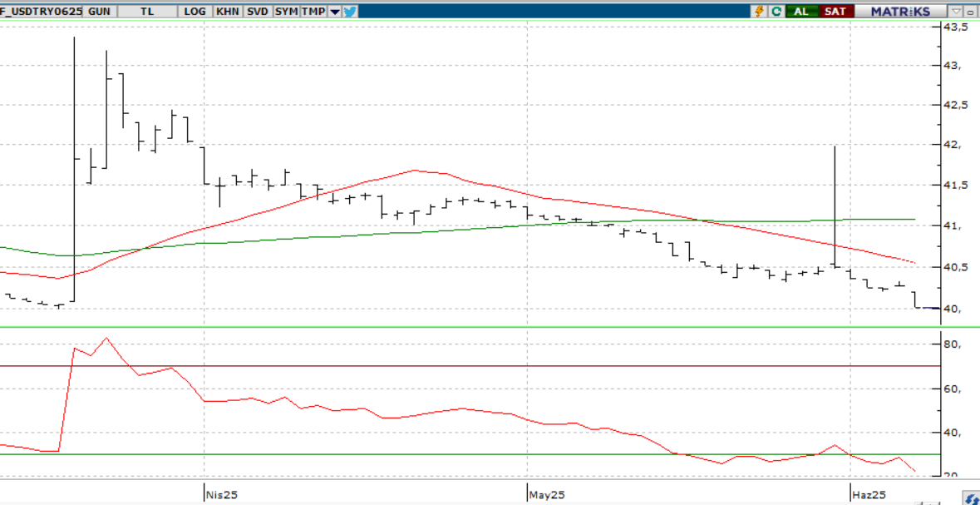Click the red horizontal overbought level line

[x=470, y=366]
